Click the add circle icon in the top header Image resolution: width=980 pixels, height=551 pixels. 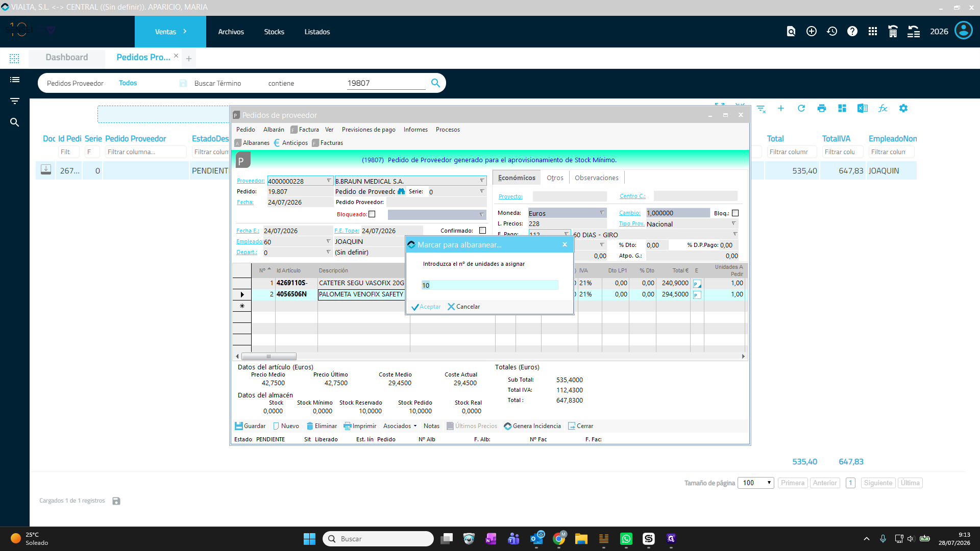coord(812,32)
